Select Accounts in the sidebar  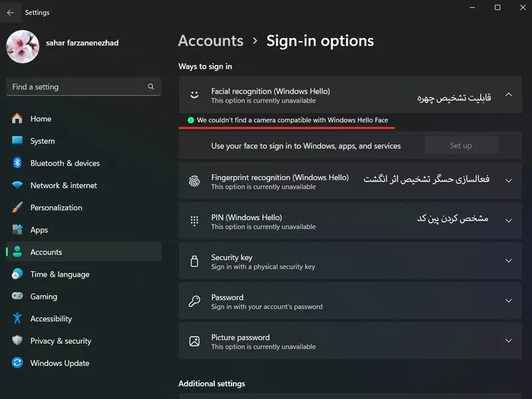tap(84, 252)
